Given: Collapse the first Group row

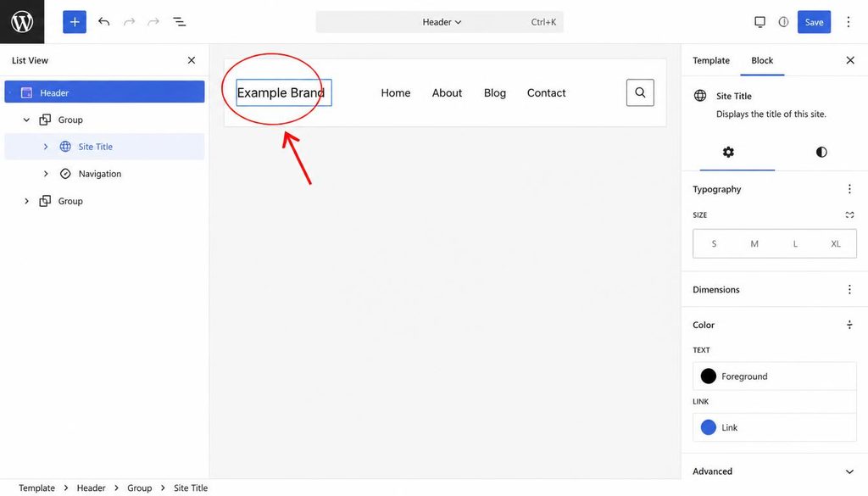Looking at the screenshot, I should [26, 120].
